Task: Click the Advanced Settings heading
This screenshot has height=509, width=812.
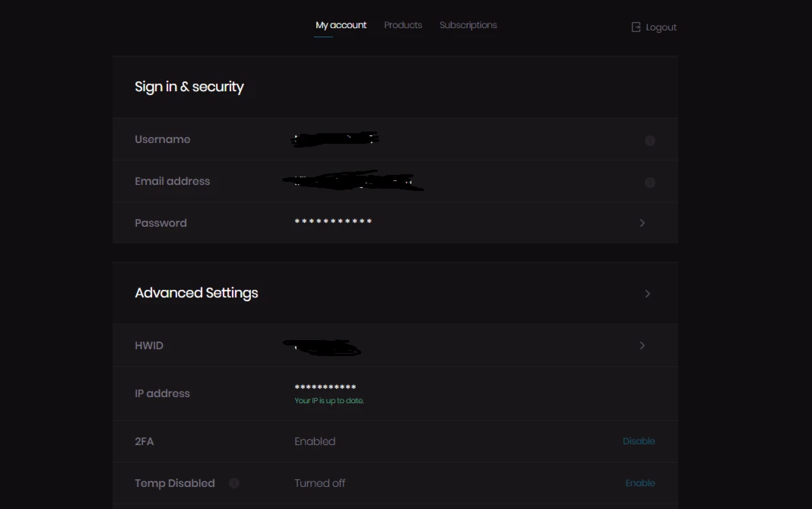Action: pyautogui.click(x=196, y=293)
